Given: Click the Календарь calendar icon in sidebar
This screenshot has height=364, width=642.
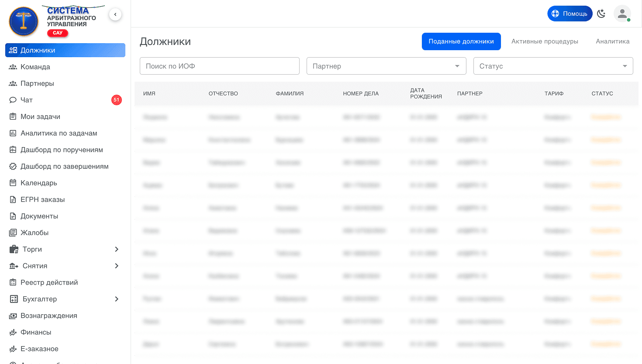Looking at the screenshot, I should click(13, 183).
